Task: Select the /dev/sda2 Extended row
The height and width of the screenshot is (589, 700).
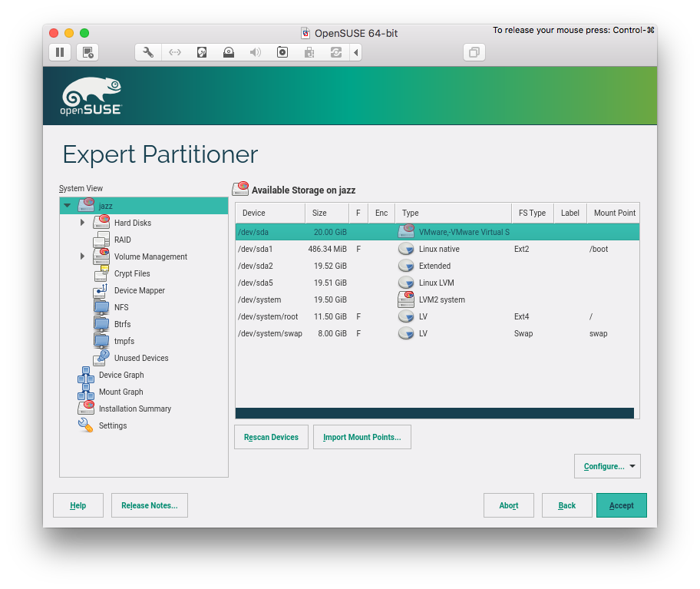Action: pos(438,266)
